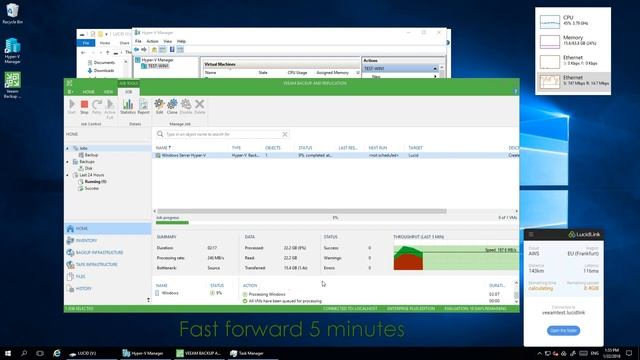The width and height of the screenshot is (640, 360).
Task: Stop the running backup job
Action: coord(84,107)
